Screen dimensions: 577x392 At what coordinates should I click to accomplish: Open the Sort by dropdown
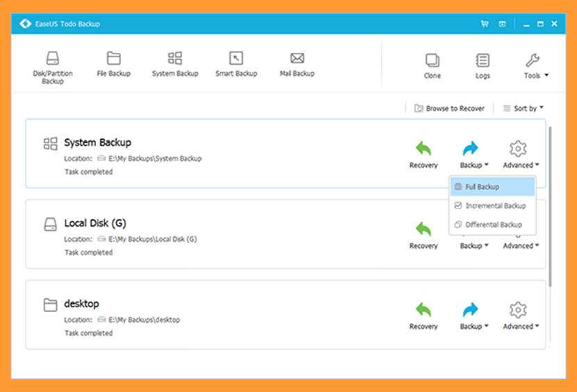tap(523, 108)
